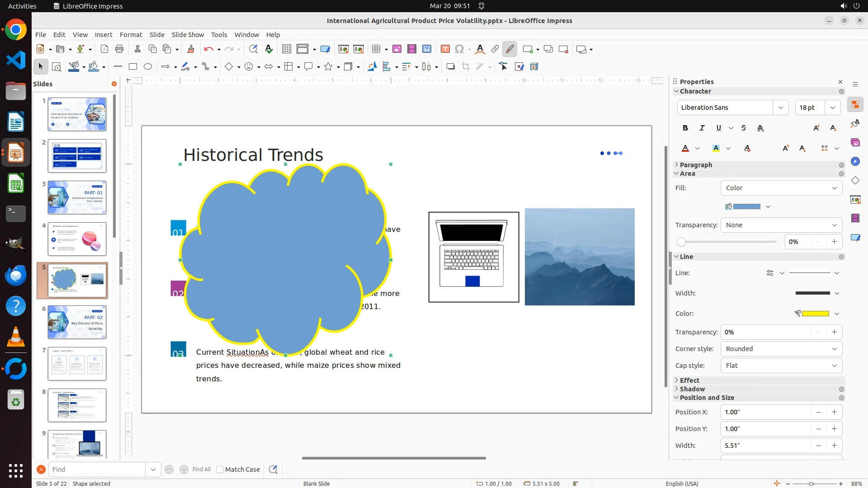Click the Insert Text Box icon
Screen dimensions: 868x488
445,49
